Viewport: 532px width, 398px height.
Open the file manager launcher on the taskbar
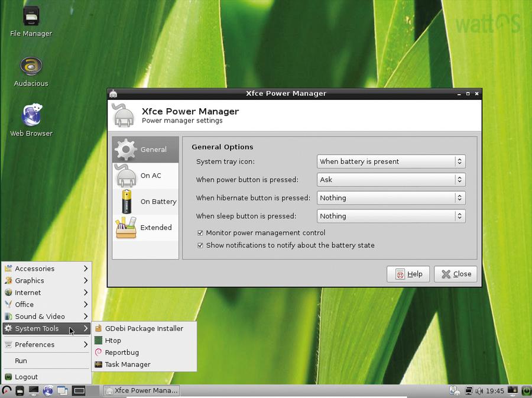coord(20,391)
